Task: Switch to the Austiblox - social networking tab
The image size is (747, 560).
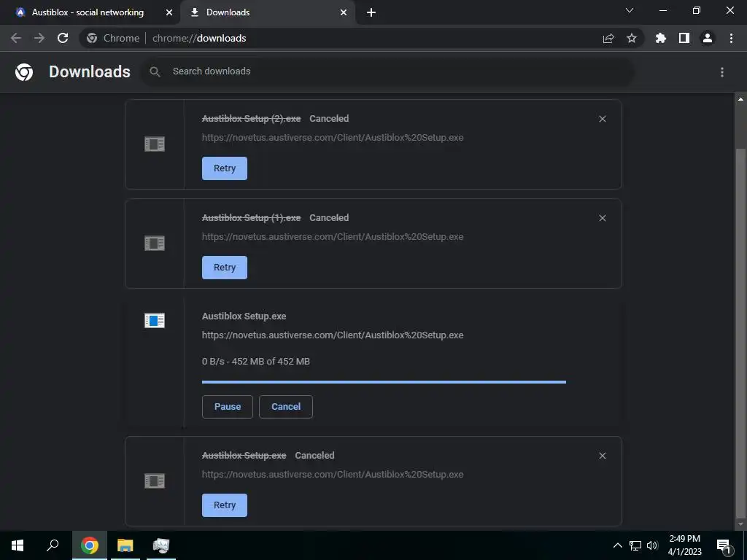Action: tap(88, 12)
